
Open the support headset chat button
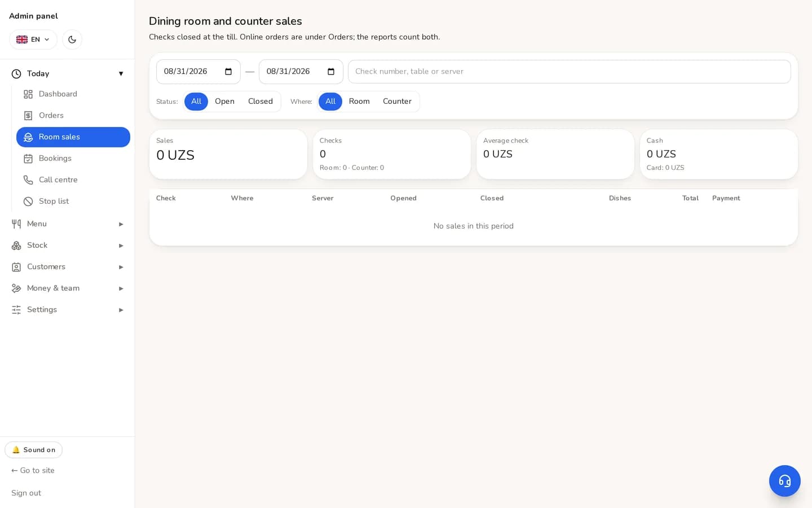(x=784, y=481)
